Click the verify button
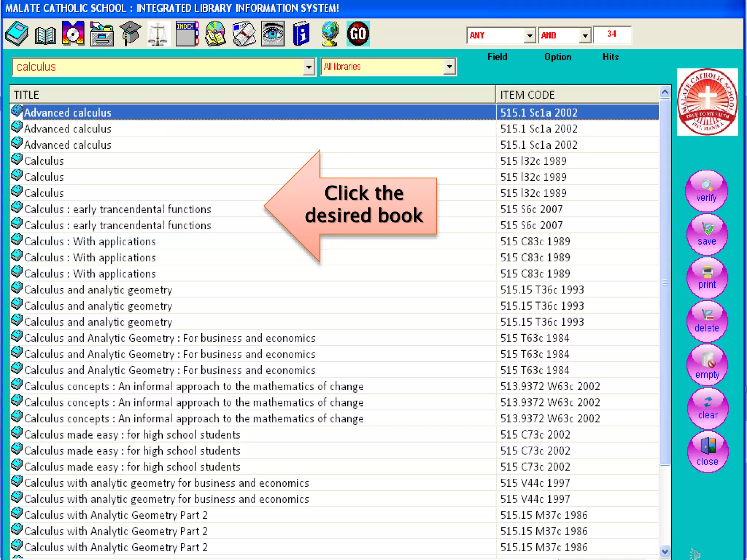 coord(707,191)
